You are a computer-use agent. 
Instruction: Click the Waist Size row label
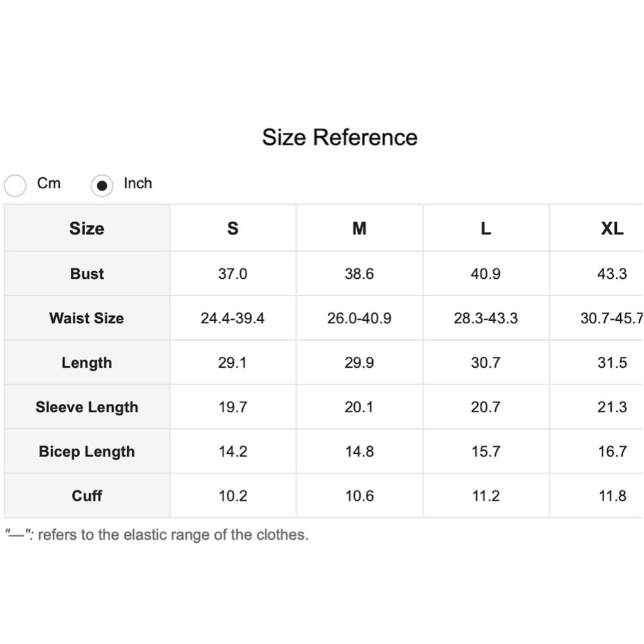pyautogui.click(x=87, y=318)
